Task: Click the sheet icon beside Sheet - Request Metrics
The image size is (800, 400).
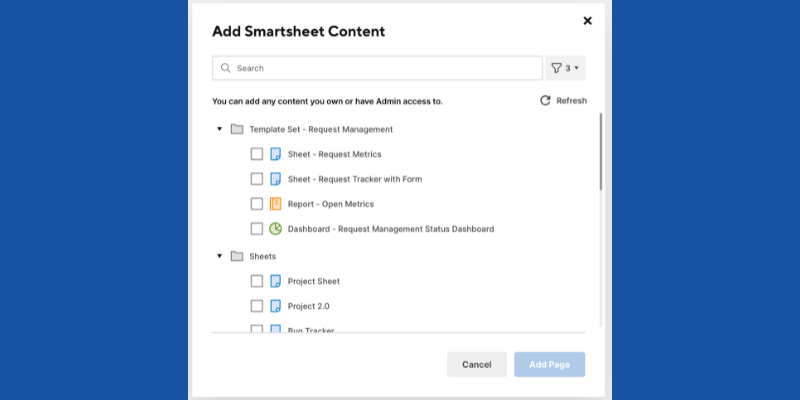Action: (275, 154)
